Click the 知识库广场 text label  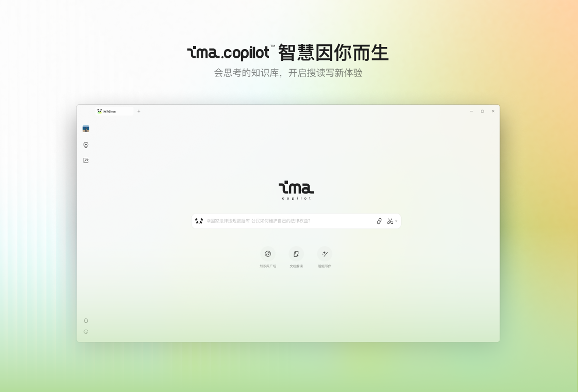[268, 266]
